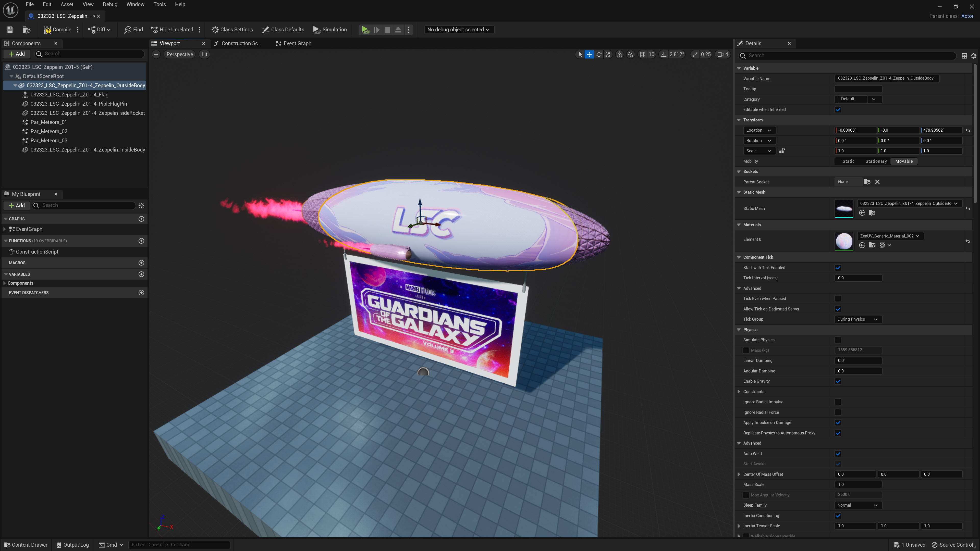
Task: Activate the scale transform gizmo tool
Action: coord(608,54)
